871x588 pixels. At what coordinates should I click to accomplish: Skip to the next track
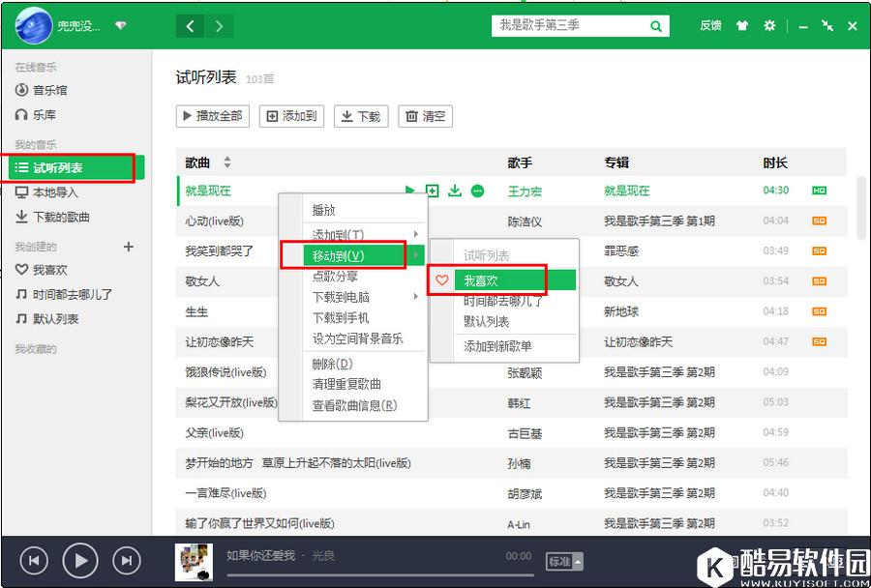[x=127, y=560]
